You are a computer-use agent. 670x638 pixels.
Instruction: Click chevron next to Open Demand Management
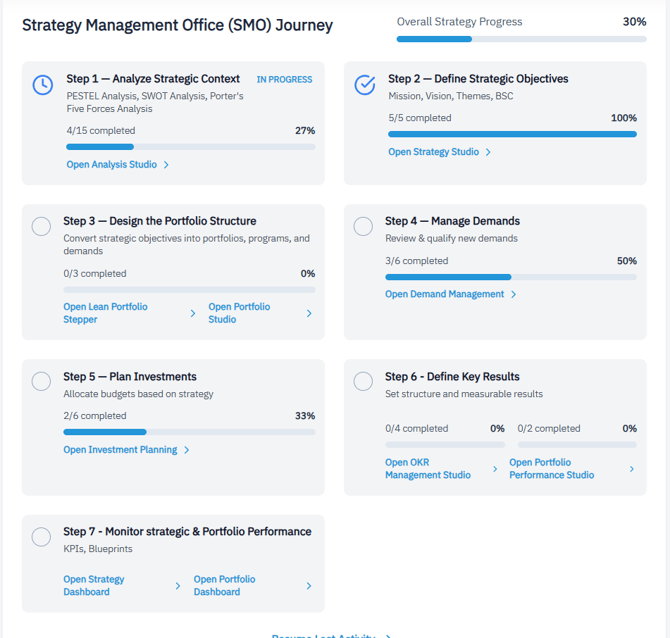[x=514, y=294]
